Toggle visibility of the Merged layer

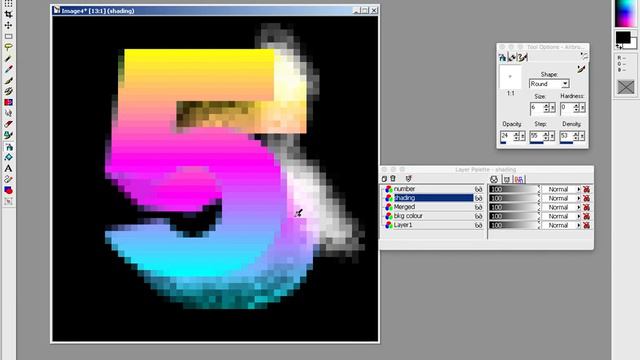(478, 207)
